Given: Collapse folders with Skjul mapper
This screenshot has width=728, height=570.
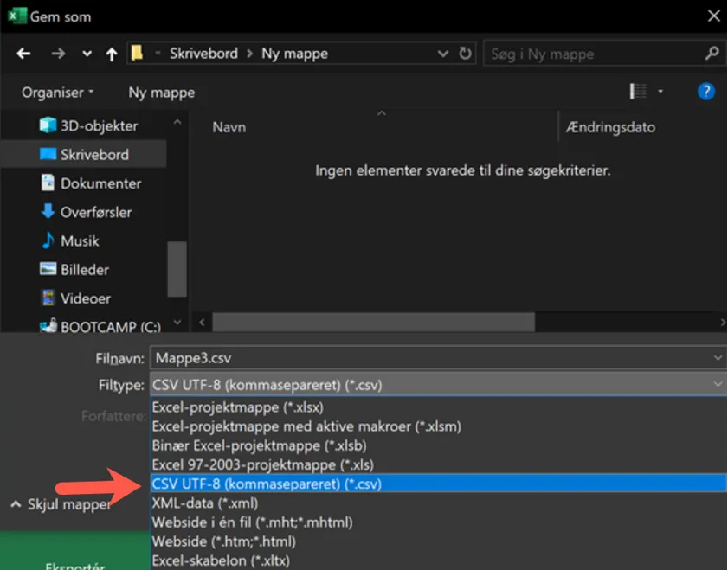Looking at the screenshot, I should [61, 504].
